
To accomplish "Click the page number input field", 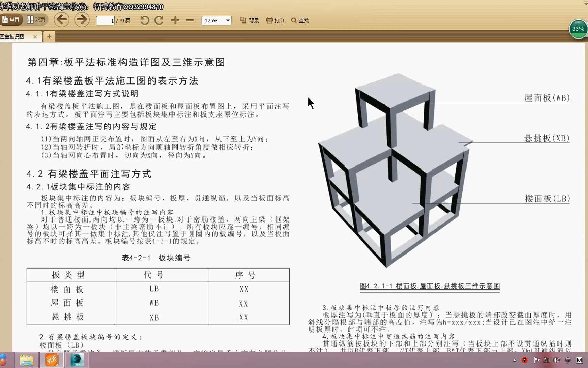I will pyautogui.click(x=105, y=20).
